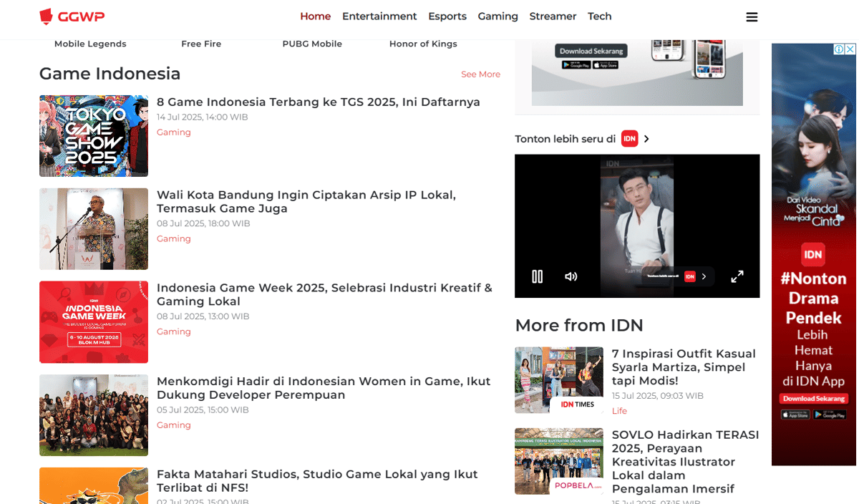Click the IDN overlay chevron inside video
This screenshot has height=504, width=859.
[704, 276]
